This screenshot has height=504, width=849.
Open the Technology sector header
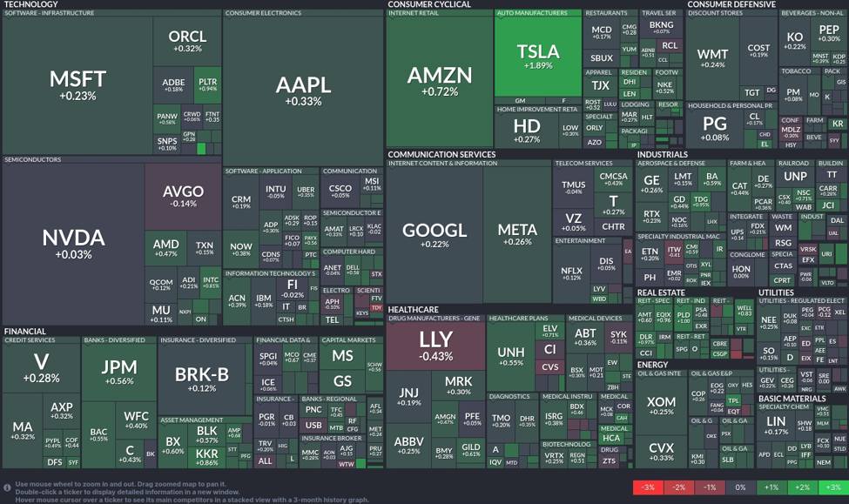click(x=31, y=4)
